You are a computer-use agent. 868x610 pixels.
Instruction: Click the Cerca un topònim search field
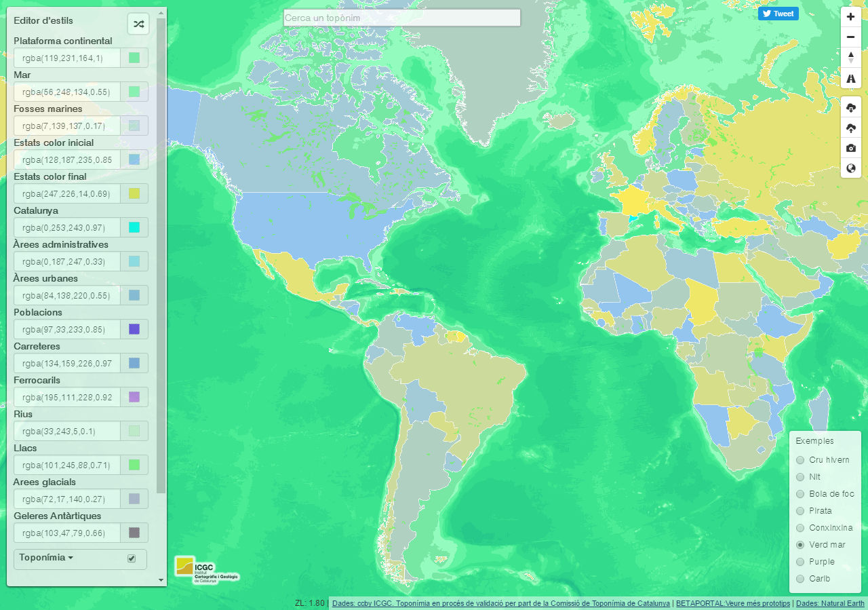(401, 18)
